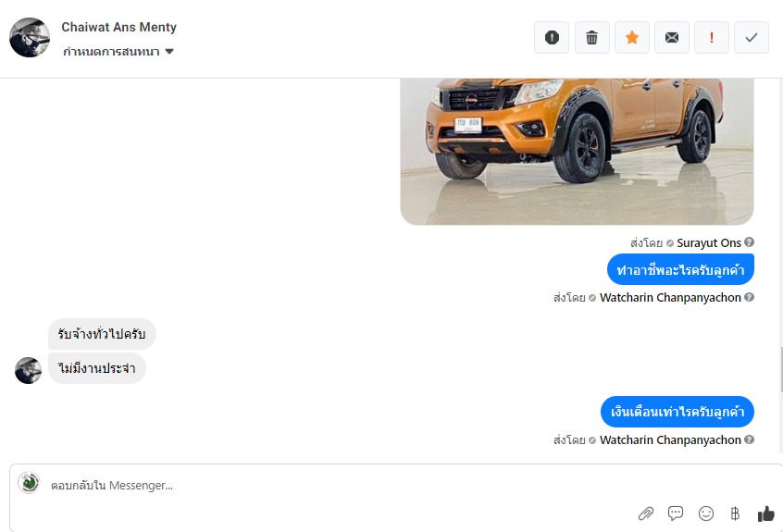Click the baht payment icon
Viewport: 783px width, 532px height.
click(x=735, y=513)
